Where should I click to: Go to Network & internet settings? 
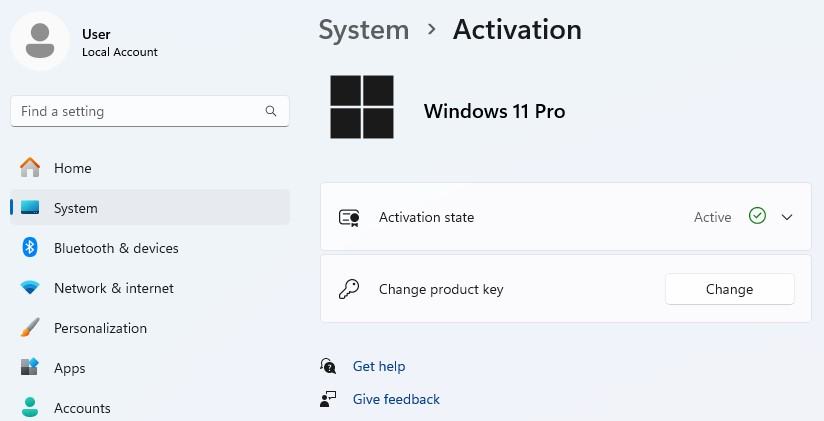150,287
